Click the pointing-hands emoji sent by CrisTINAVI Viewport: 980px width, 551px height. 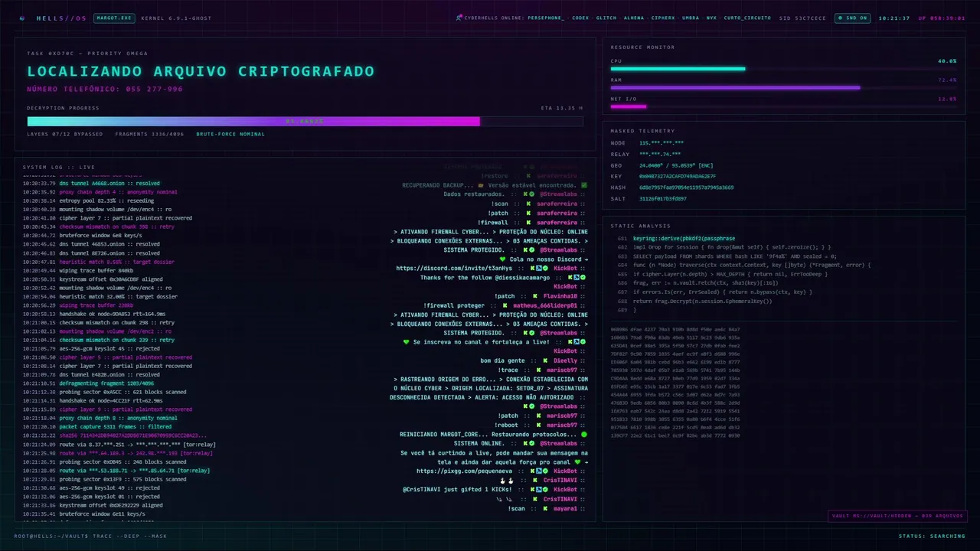click(507, 480)
